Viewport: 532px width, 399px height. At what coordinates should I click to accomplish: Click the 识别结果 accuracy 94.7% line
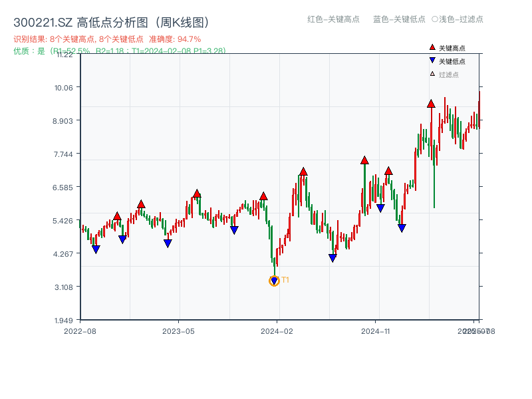point(107,39)
